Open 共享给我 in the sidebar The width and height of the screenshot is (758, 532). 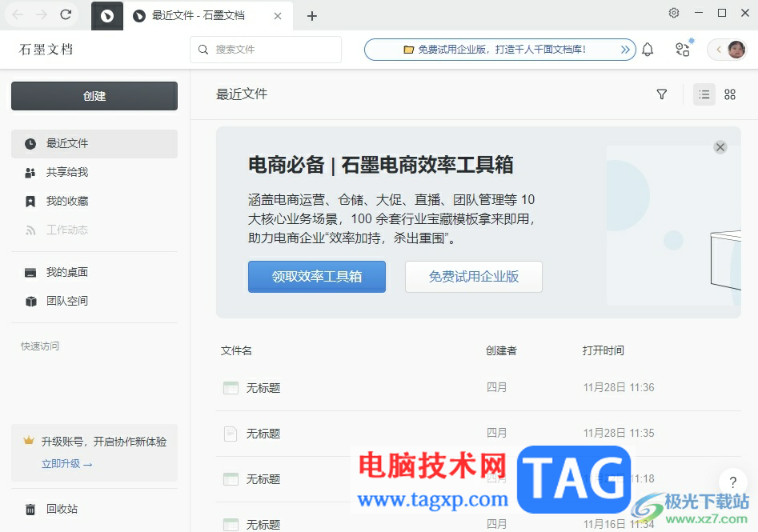(x=94, y=172)
